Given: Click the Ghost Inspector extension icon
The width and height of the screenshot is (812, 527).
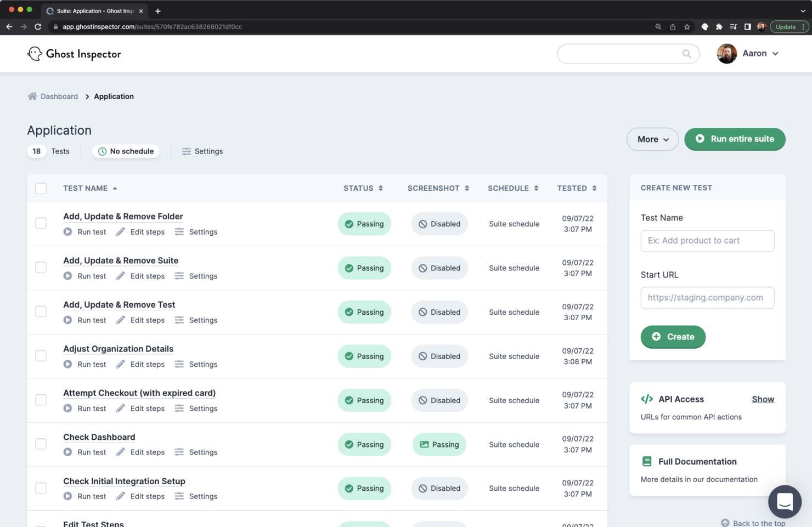Looking at the screenshot, I should click(x=705, y=27).
